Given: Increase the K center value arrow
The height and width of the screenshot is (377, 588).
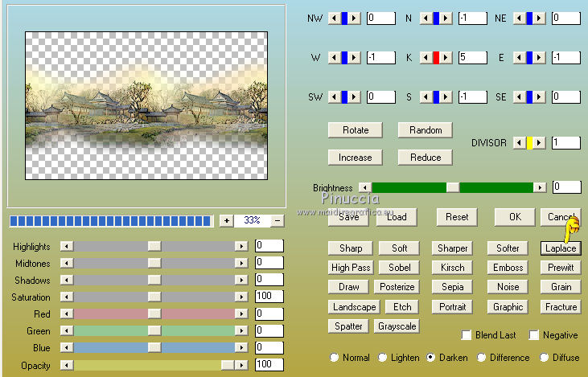Looking at the screenshot, I should pyautogui.click(x=446, y=58).
